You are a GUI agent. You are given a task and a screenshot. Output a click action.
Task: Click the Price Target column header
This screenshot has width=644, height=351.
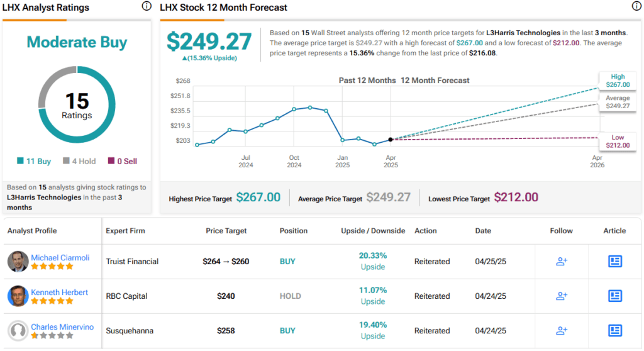click(226, 231)
